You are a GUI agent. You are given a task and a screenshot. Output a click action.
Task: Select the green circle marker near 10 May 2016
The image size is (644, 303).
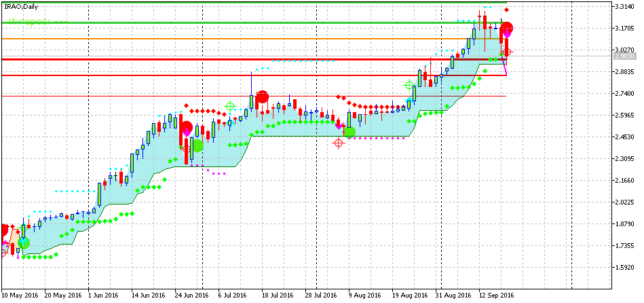coord(24,243)
